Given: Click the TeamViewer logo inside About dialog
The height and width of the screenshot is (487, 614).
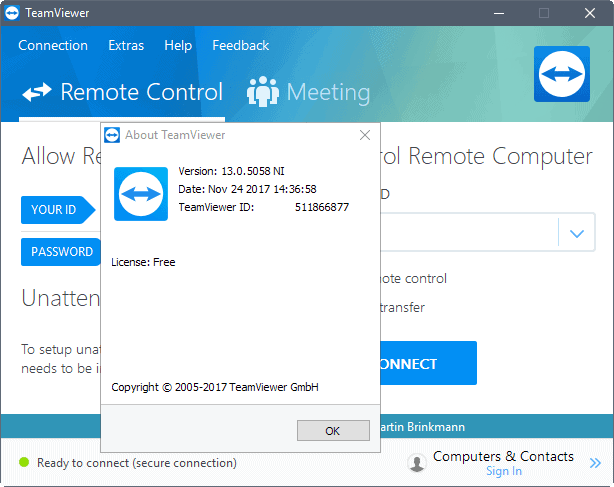Looking at the screenshot, I should point(141,194).
